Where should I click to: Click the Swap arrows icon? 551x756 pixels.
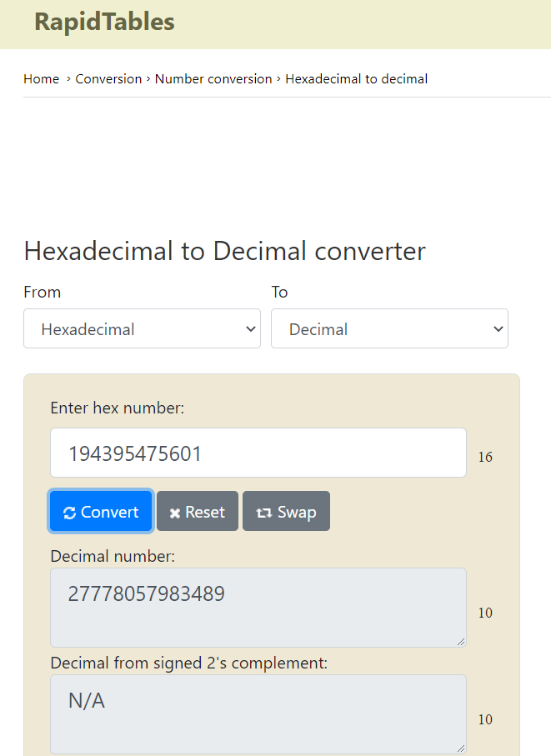tap(263, 513)
